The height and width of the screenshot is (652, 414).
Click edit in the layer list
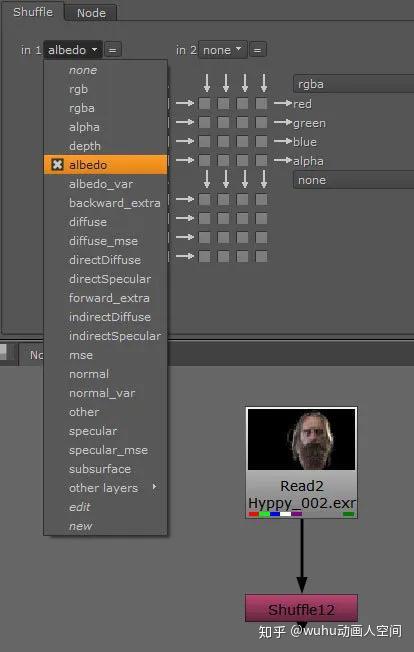pos(106,507)
